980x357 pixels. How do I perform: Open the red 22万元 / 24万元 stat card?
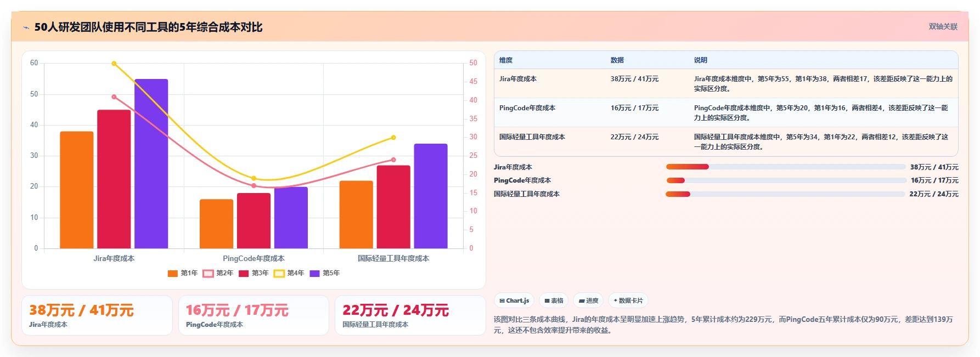pyautogui.click(x=410, y=315)
